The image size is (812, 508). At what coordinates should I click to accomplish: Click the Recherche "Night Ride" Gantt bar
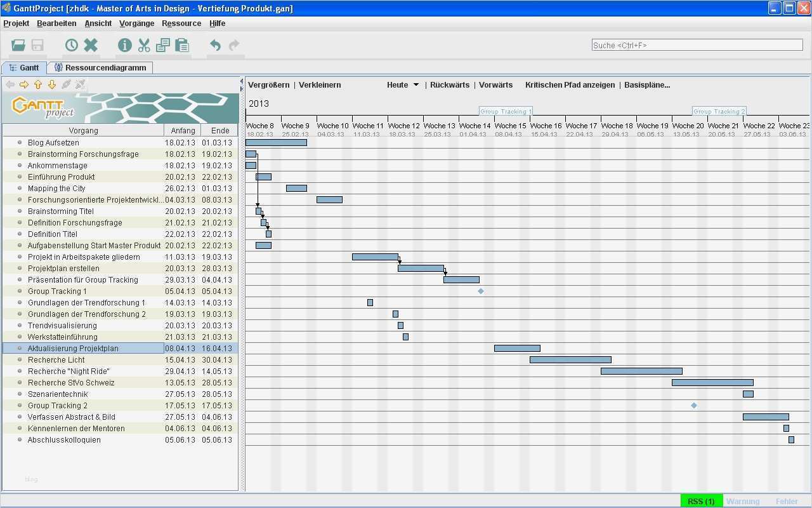[x=641, y=371]
